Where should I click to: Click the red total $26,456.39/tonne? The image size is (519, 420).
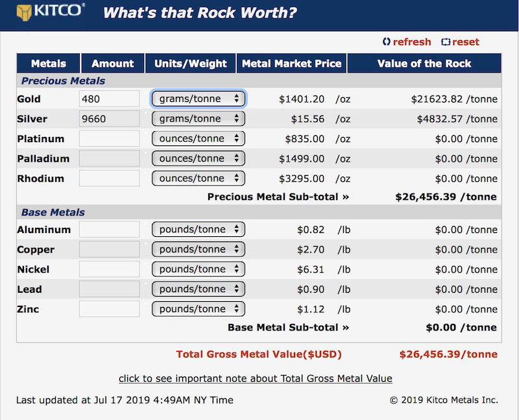[x=448, y=354]
